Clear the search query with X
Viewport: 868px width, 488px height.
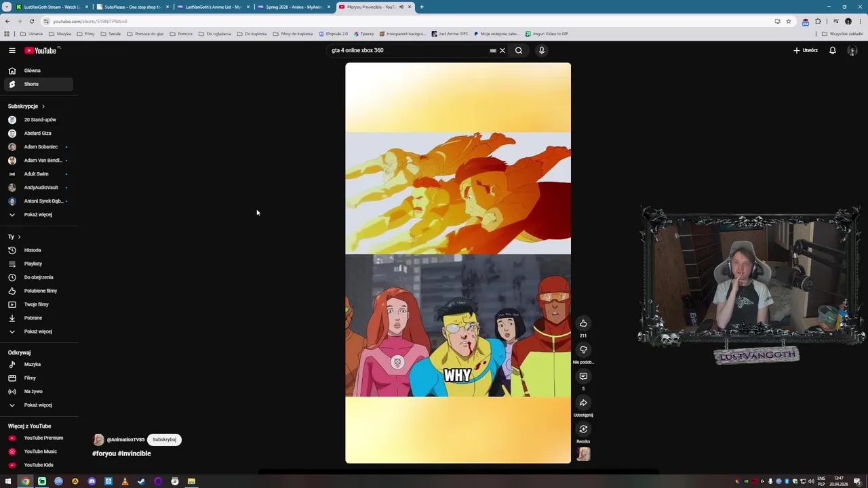[x=502, y=50]
